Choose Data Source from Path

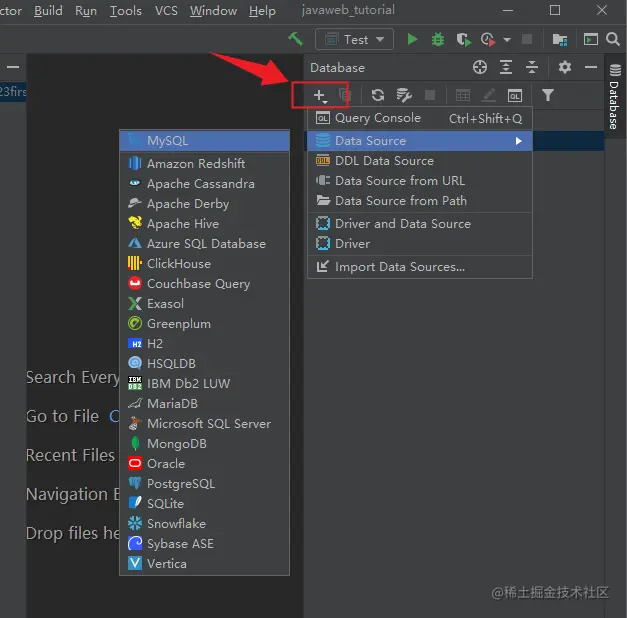(420, 201)
